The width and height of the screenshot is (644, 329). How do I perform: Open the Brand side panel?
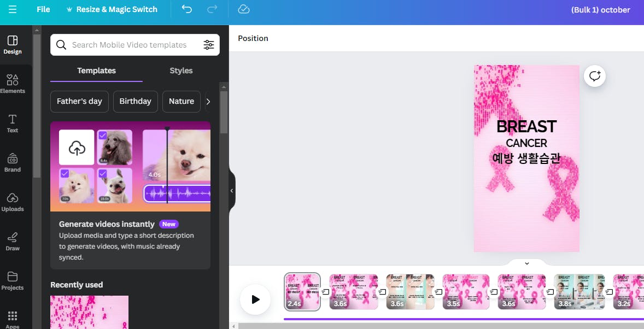pyautogui.click(x=13, y=163)
